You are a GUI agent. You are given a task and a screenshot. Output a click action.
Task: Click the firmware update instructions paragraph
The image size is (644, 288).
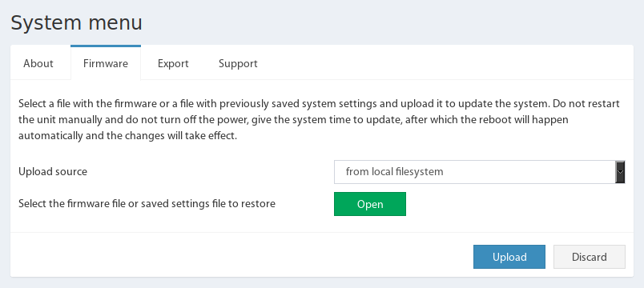319,120
